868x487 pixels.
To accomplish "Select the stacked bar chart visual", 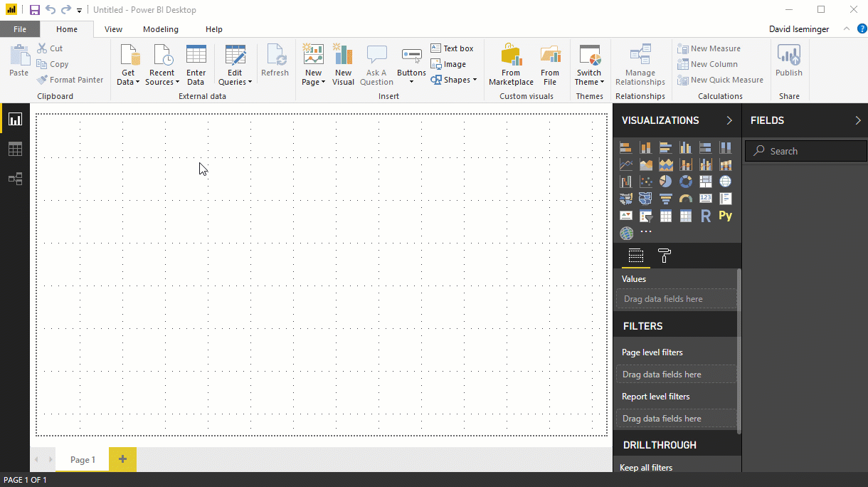I will coord(626,148).
